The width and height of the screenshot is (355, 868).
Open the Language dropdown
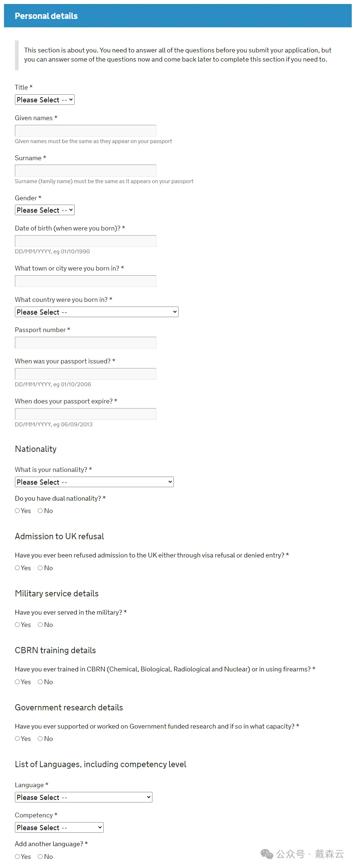point(83,797)
